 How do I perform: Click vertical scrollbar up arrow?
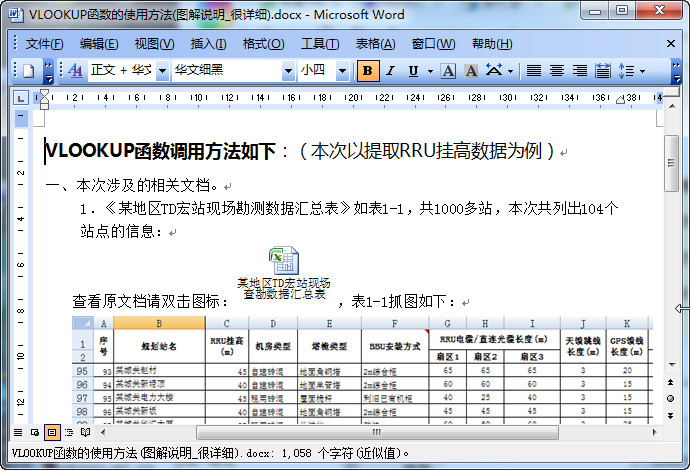pyautogui.click(x=672, y=106)
